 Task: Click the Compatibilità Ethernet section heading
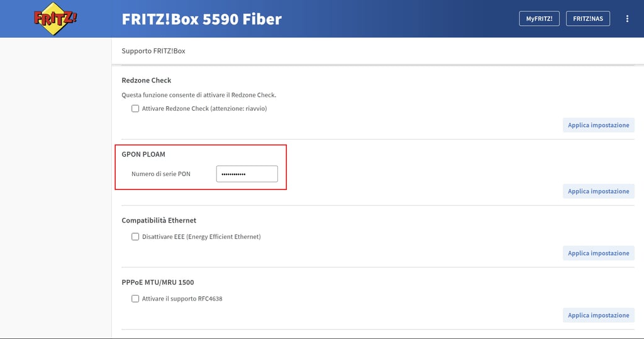click(x=159, y=221)
